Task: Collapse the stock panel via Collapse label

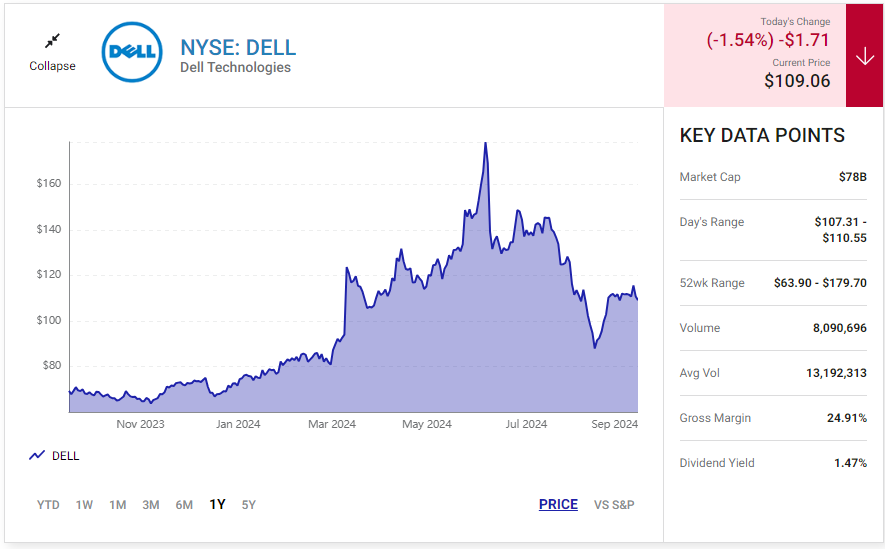Action: click(52, 67)
